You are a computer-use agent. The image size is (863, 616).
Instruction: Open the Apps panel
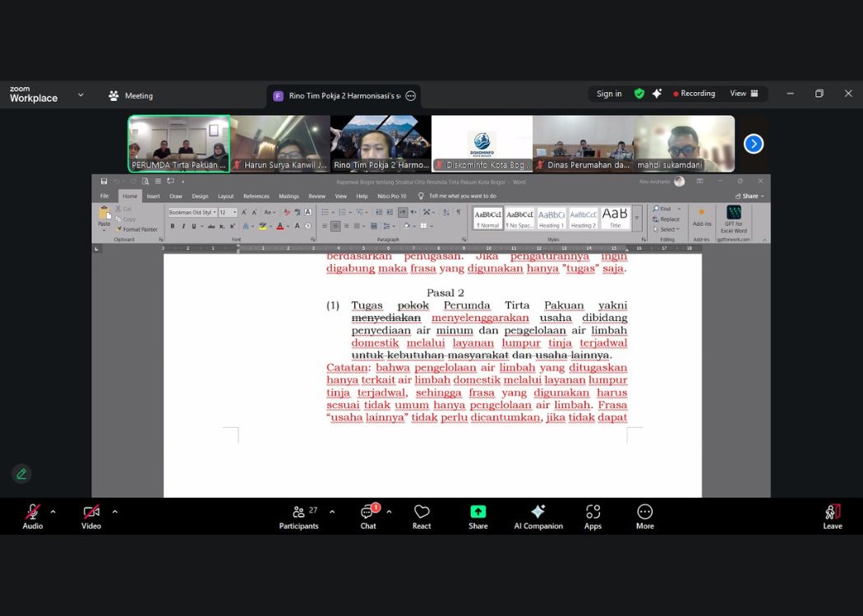pyautogui.click(x=593, y=516)
